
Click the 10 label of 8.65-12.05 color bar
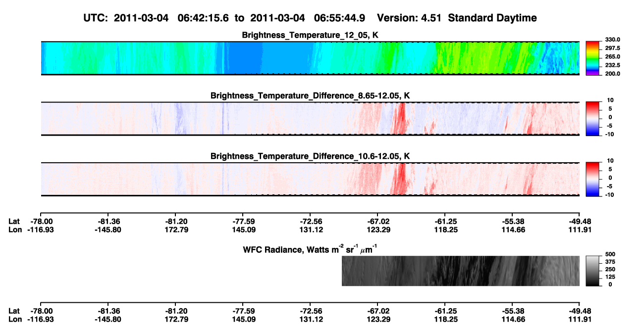(610, 100)
